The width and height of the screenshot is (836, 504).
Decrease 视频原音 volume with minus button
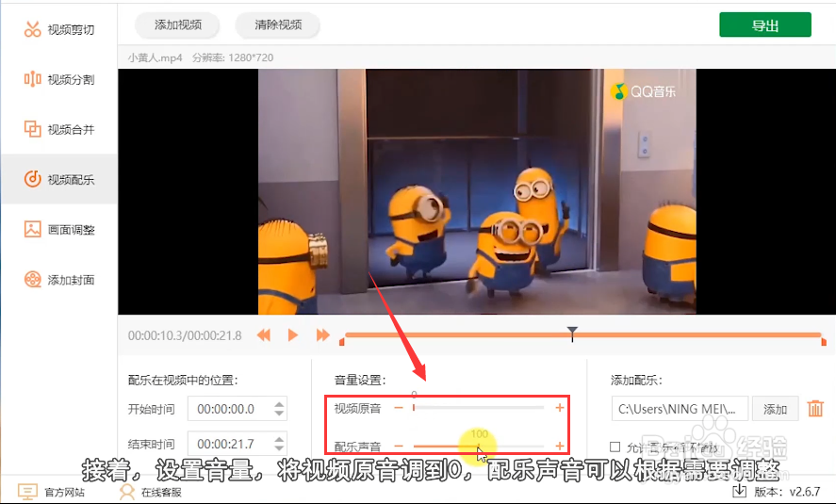tap(399, 408)
